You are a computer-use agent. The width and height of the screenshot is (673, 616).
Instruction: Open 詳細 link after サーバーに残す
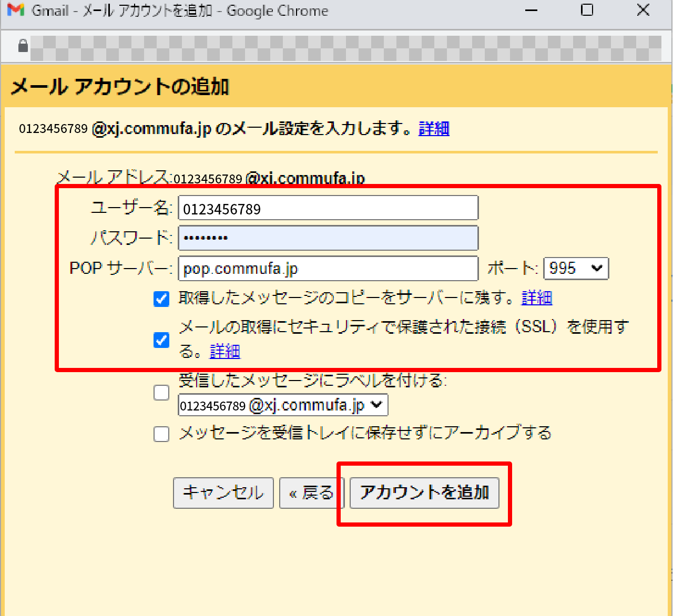tap(537, 298)
